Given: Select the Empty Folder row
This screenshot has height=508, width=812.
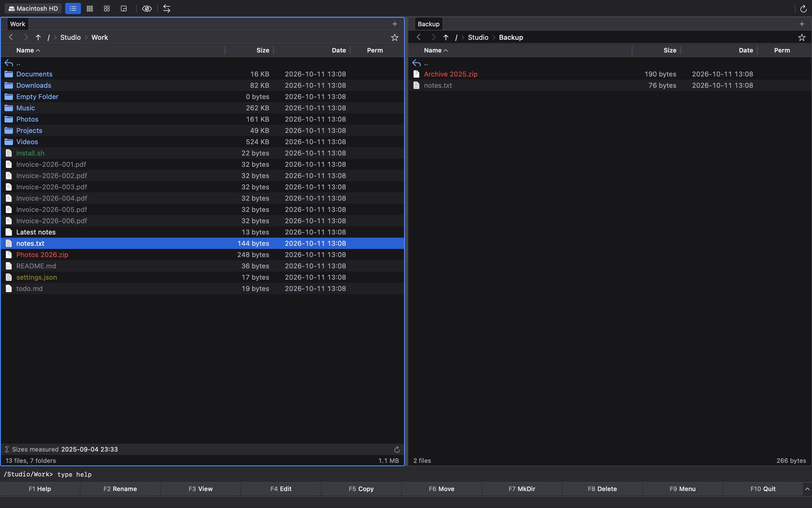Looking at the screenshot, I should tap(202, 97).
